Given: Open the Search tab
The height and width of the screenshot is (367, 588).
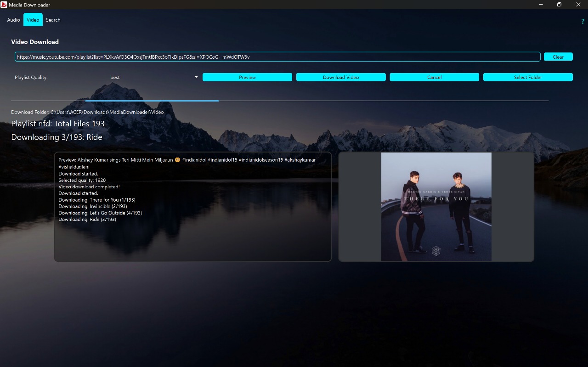Looking at the screenshot, I should pos(53,20).
